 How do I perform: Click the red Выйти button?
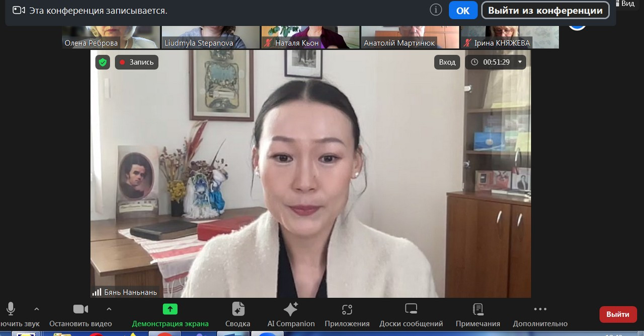(x=618, y=314)
